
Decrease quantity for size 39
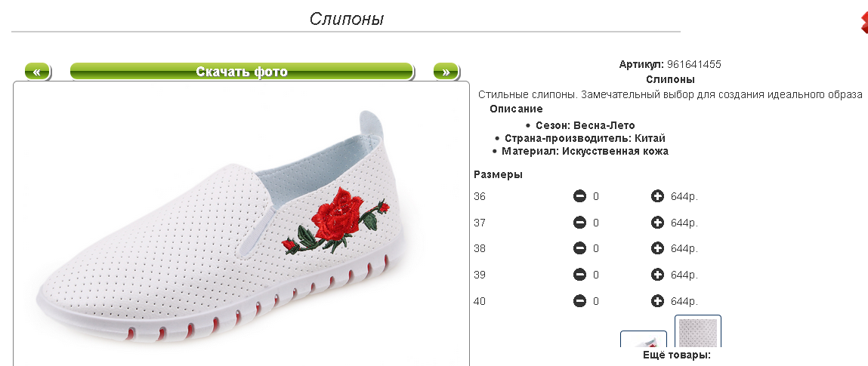coord(579,275)
